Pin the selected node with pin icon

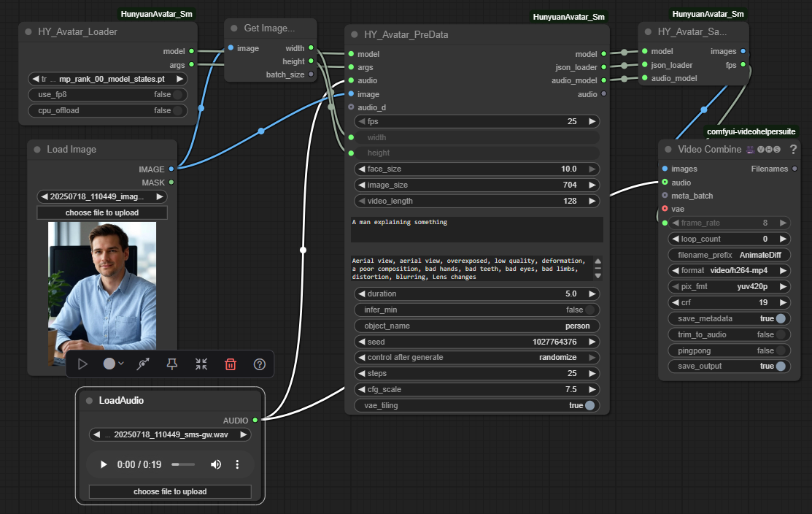172,364
